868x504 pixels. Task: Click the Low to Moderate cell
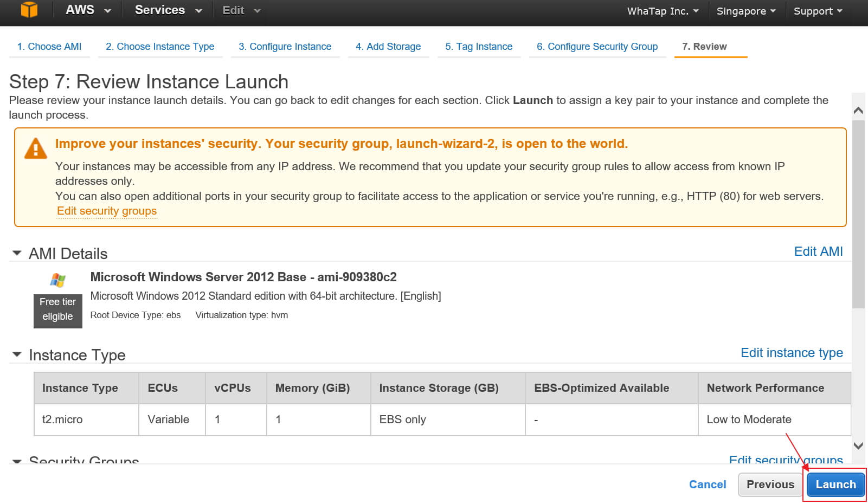click(774, 419)
